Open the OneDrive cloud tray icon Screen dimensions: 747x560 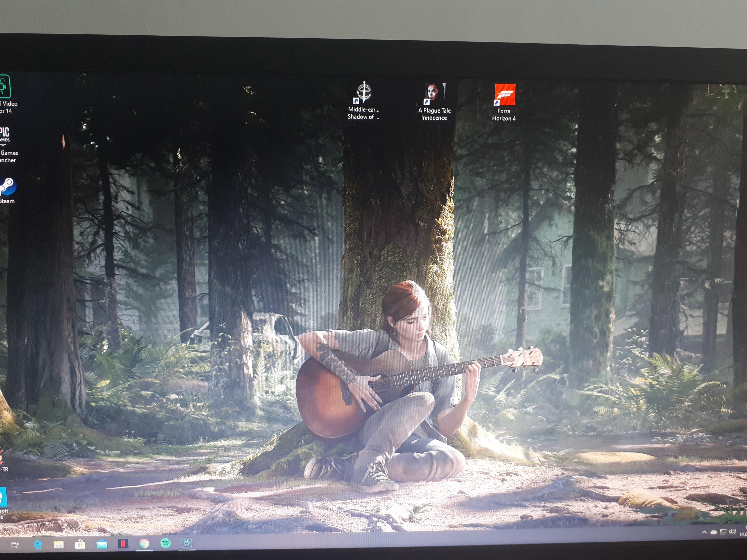[x=714, y=532]
